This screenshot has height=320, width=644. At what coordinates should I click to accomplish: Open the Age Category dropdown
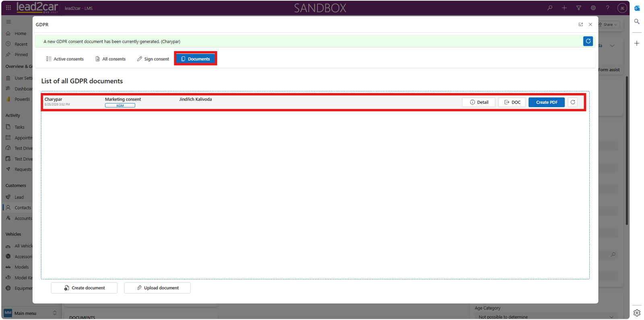[x=546, y=317]
